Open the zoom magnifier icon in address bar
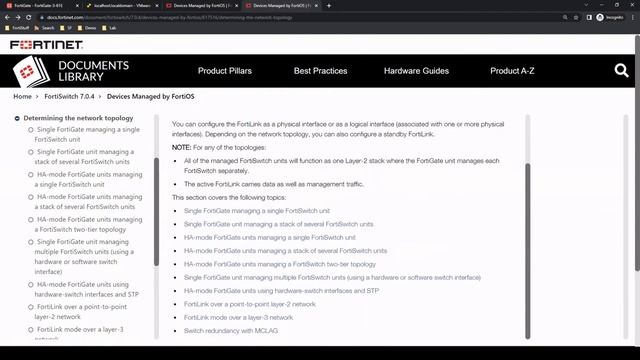The image size is (640, 360). [x=565, y=18]
